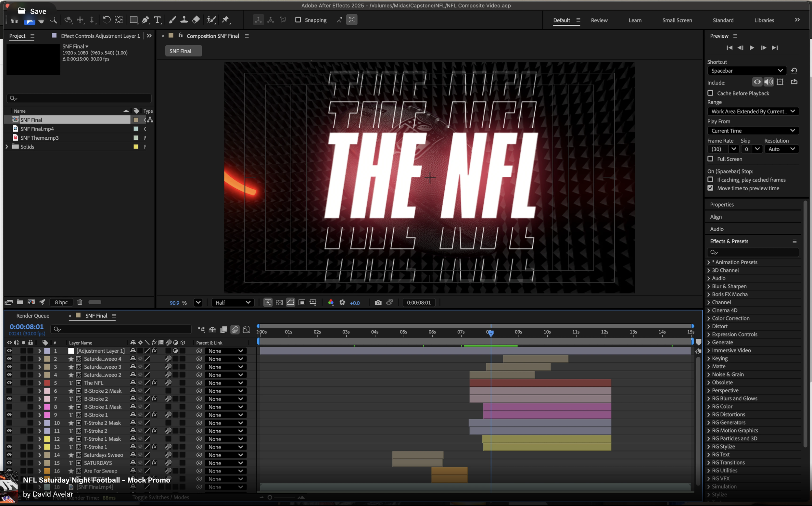Expand the Color Correction effects category
Viewport: 812px width, 506px height.
[x=709, y=318]
